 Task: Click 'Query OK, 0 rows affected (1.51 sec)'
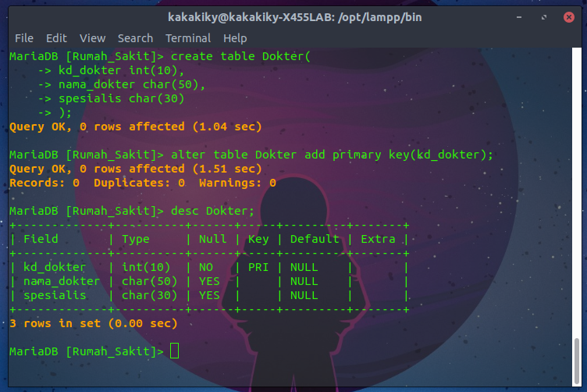click(x=136, y=169)
